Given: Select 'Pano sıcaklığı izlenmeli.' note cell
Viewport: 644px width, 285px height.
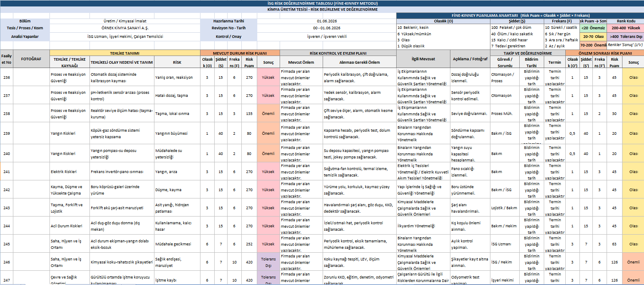Looking at the screenshot, I should pos(470,171).
